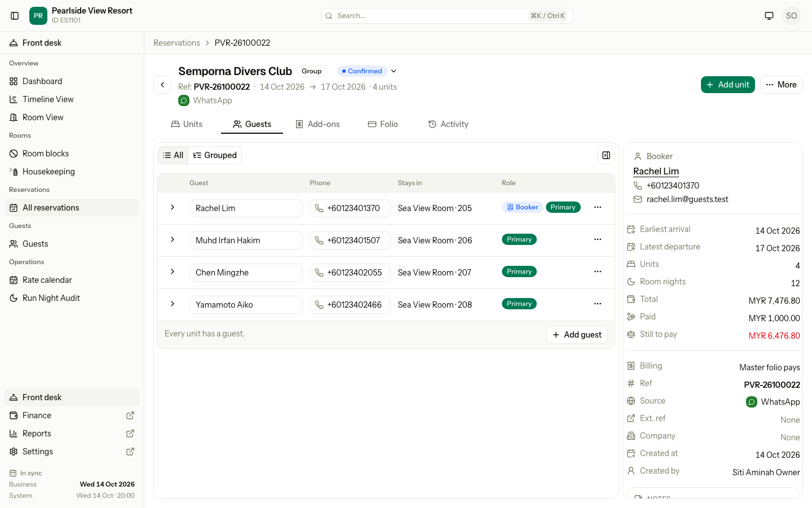Open the display monitor icon in header

click(769, 16)
